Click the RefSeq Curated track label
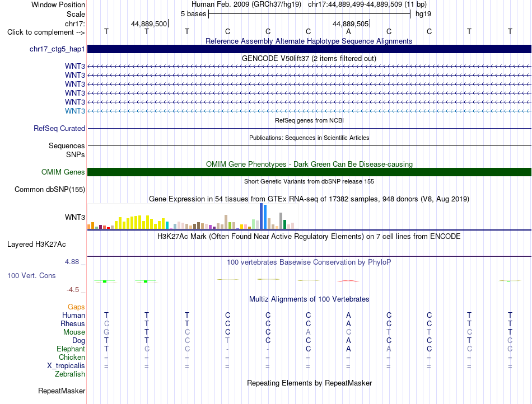 click(59, 129)
